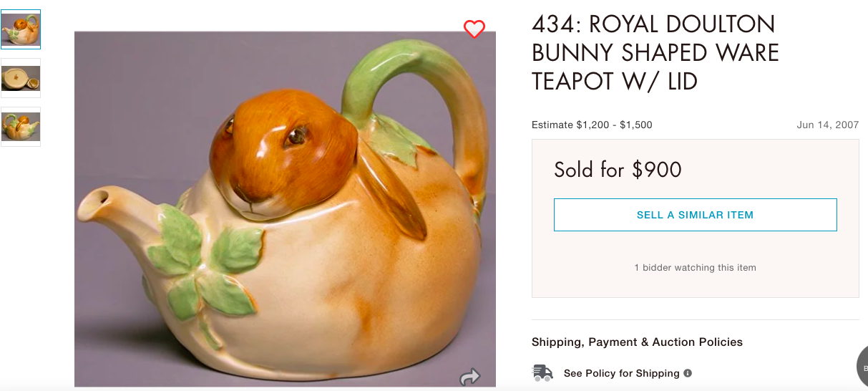Select the third teapot thumbnail
The height and width of the screenshot is (391, 868).
click(x=21, y=127)
